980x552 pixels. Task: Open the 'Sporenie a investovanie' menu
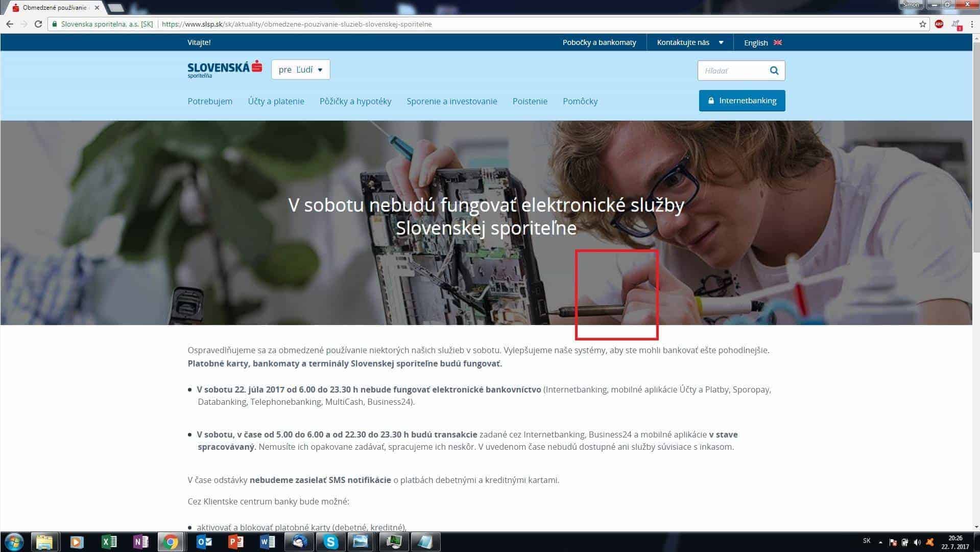pos(451,101)
